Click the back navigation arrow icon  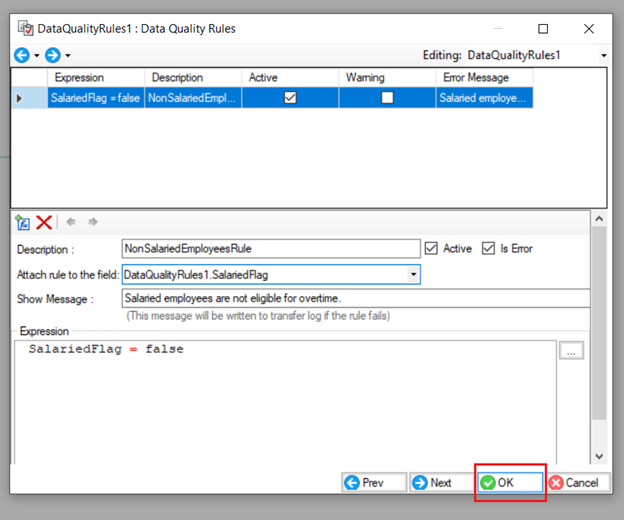click(22, 54)
